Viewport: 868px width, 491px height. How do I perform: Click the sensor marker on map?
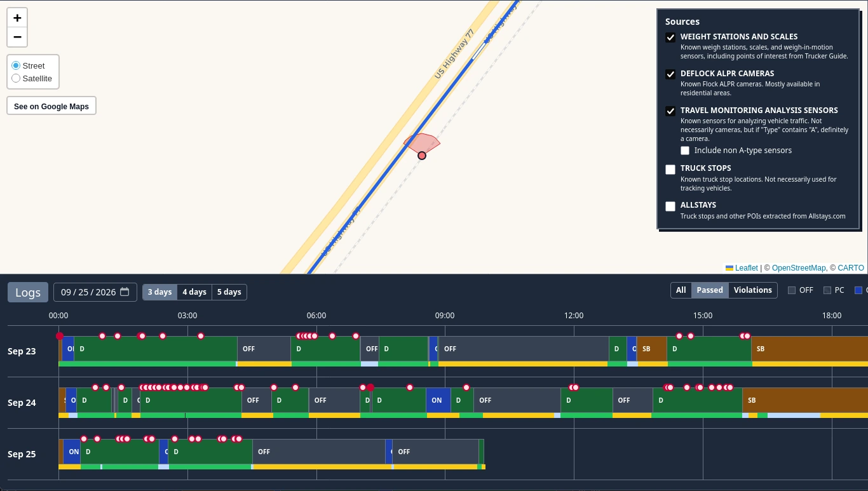[422, 156]
